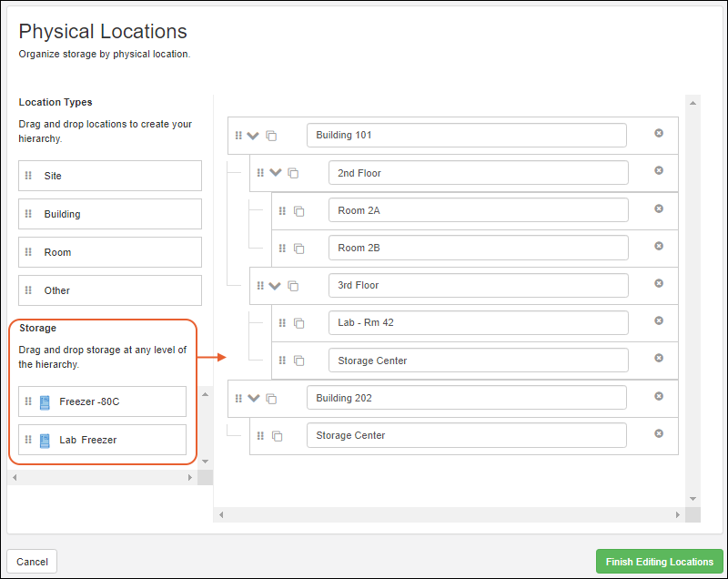Duplicate Building 202 via its copy icon
The height and width of the screenshot is (579, 728).
pos(271,397)
